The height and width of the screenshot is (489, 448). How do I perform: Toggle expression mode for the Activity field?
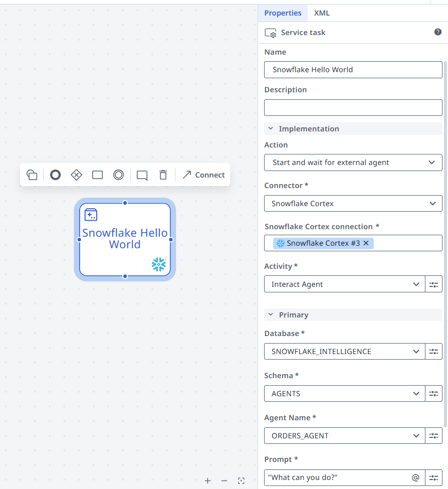[x=433, y=284]
